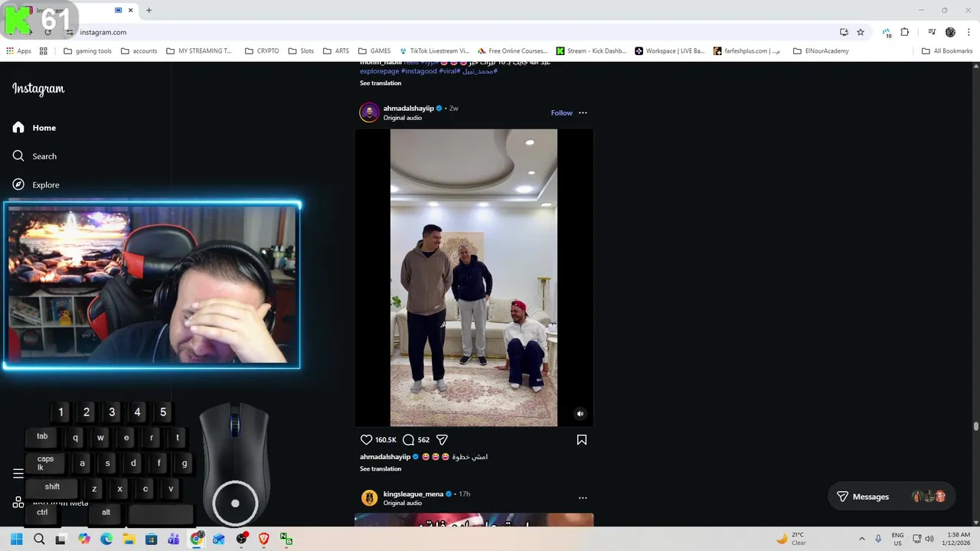Play the reel video of three men
Viewport: 980px width, 551px height.
pos(474,278)
